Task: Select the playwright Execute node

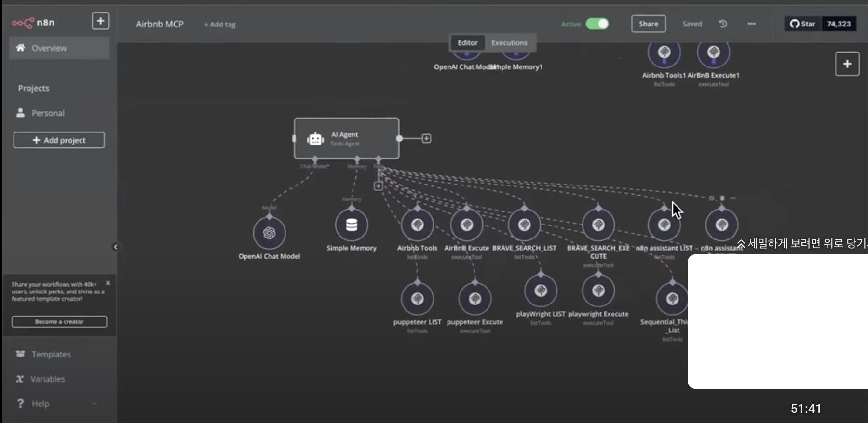Action: coord(598,291)
